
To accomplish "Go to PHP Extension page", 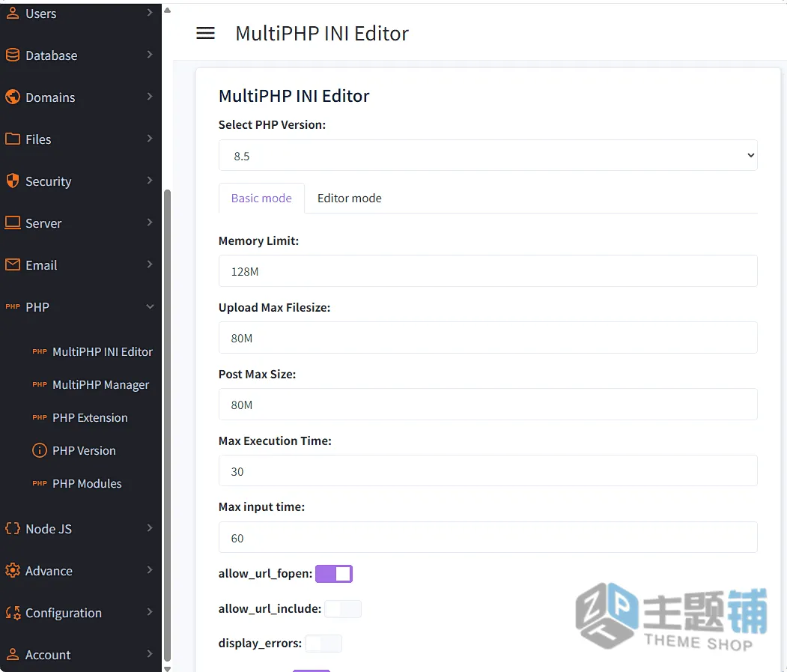I will (x=91, y=417).
